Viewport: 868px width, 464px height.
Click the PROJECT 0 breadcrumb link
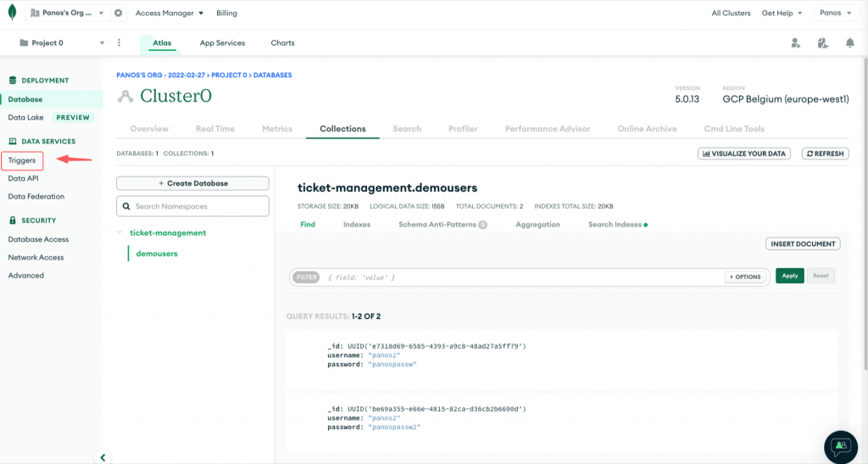(229, 75)
